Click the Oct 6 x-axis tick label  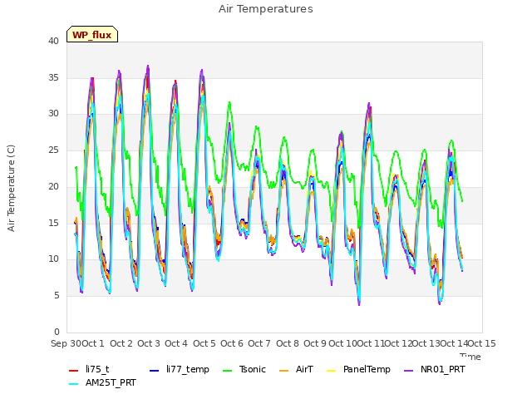pos(232,343)
